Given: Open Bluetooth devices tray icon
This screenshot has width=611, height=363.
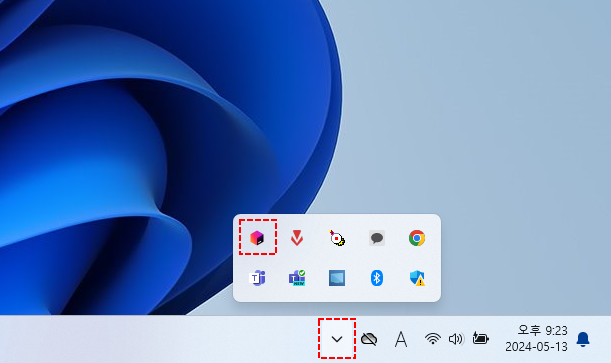Looking at the screenshot, I should click(377, 278).
